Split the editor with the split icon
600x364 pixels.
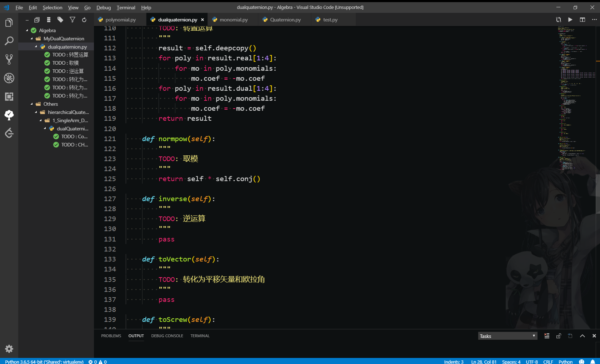(x=582, y=20)
